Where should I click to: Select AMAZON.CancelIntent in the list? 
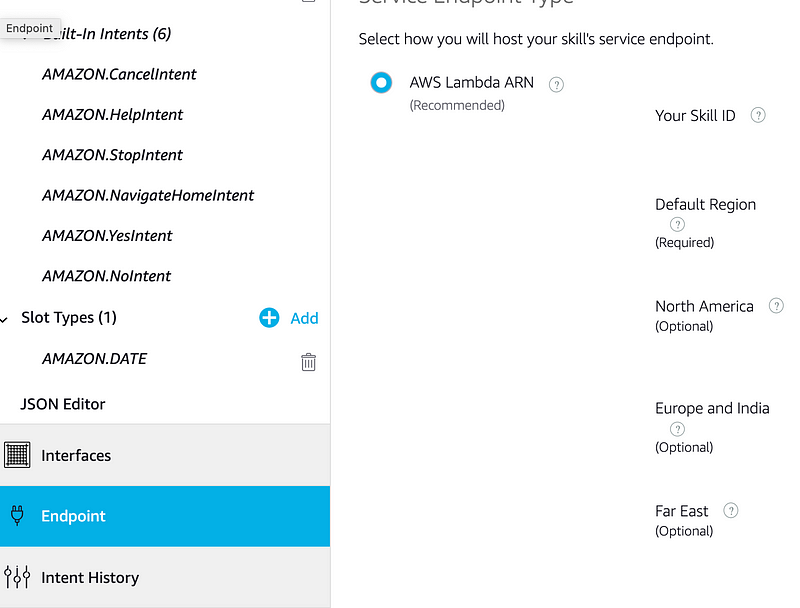coord(119,74)
